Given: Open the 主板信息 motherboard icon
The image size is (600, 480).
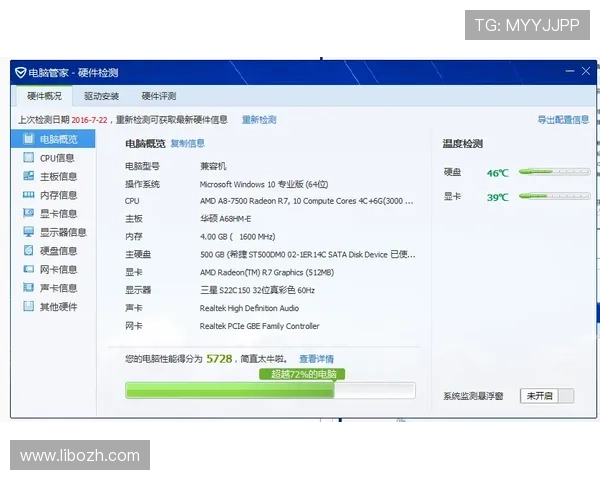Looking at the screenshot, I should click(x=28, y=176).
